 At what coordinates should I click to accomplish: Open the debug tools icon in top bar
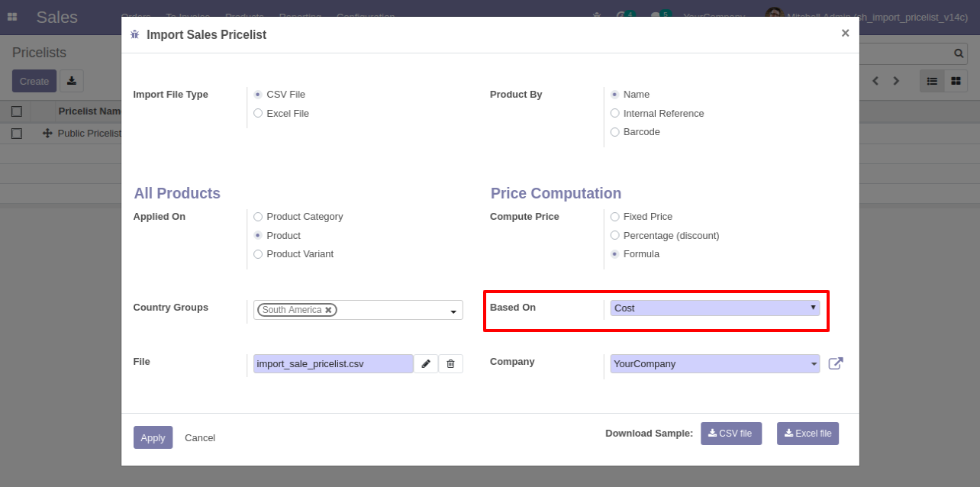click(597, 16)
